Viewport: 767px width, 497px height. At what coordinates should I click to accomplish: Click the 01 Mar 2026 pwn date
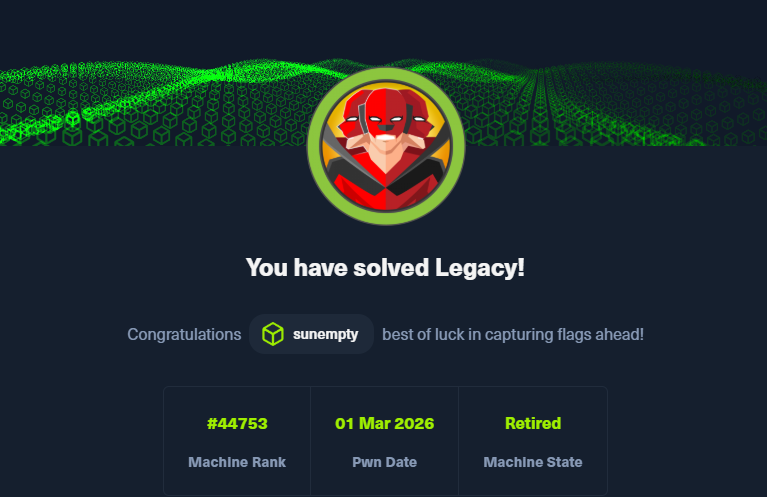[x=384, y=424]
